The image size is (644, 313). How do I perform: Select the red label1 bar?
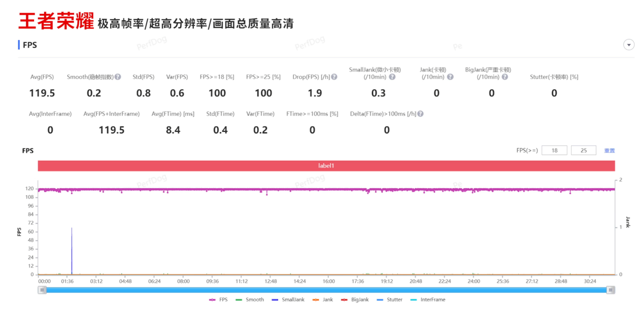tap(326, 166)
